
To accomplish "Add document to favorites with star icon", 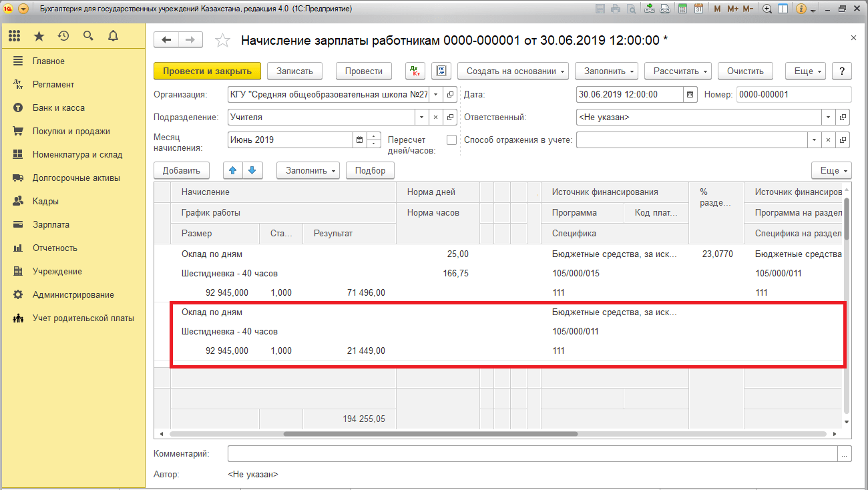I will coord(222,41).
